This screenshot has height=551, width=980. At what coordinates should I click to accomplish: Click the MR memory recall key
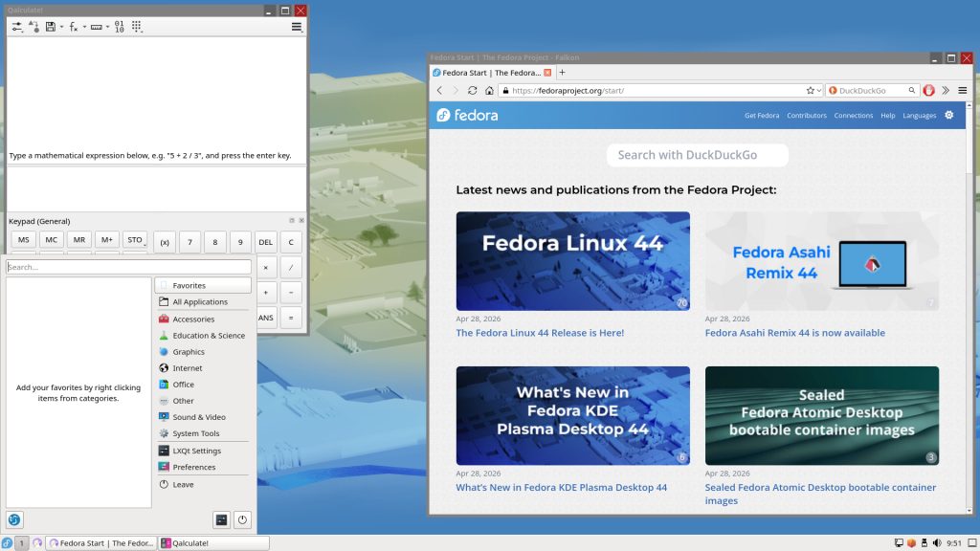pyautogui.click(x=79, y=239)
